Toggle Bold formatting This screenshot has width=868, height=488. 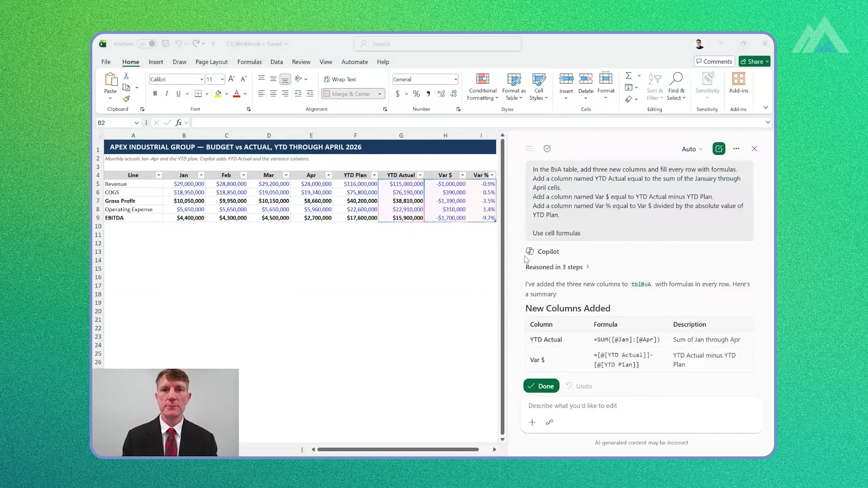click(x=155, y=94)
